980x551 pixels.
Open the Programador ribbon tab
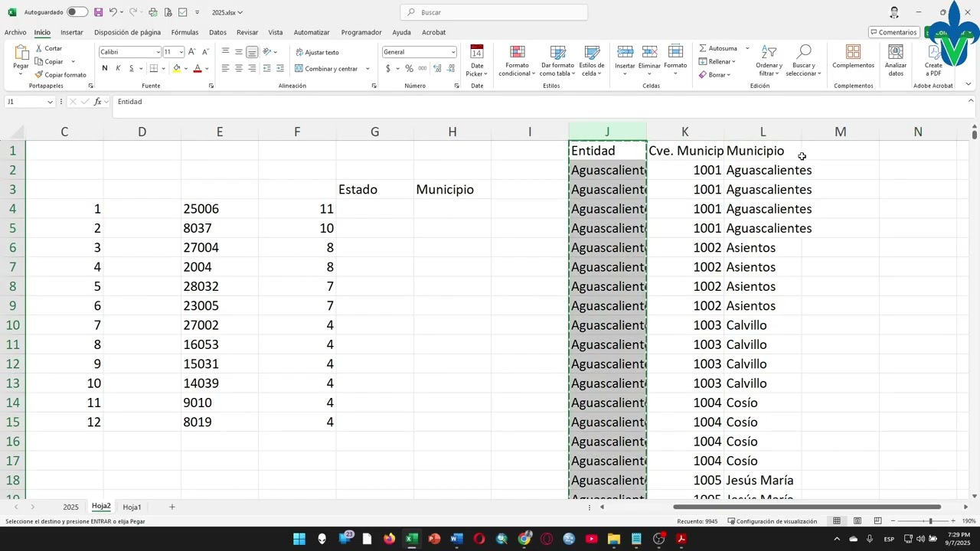pos(361,32)
